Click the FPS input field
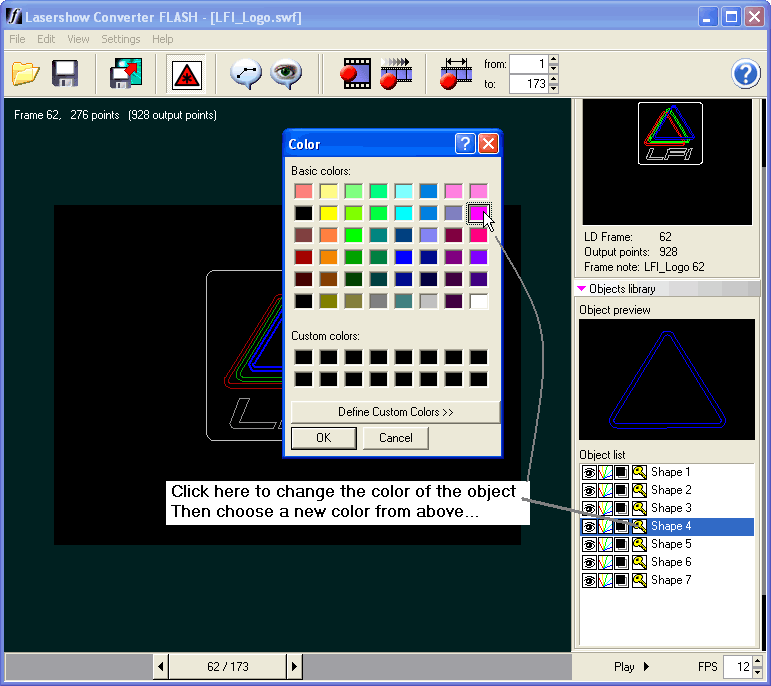 click(738, 667)
